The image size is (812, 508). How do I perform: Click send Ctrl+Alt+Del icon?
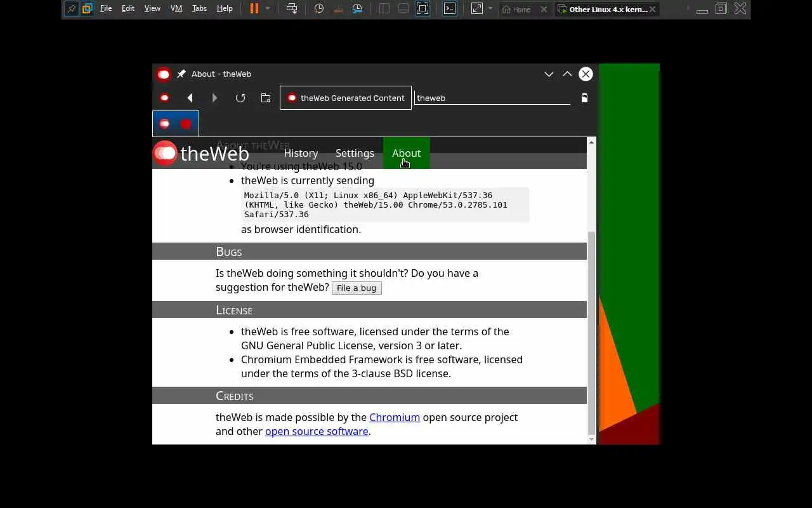292,9
